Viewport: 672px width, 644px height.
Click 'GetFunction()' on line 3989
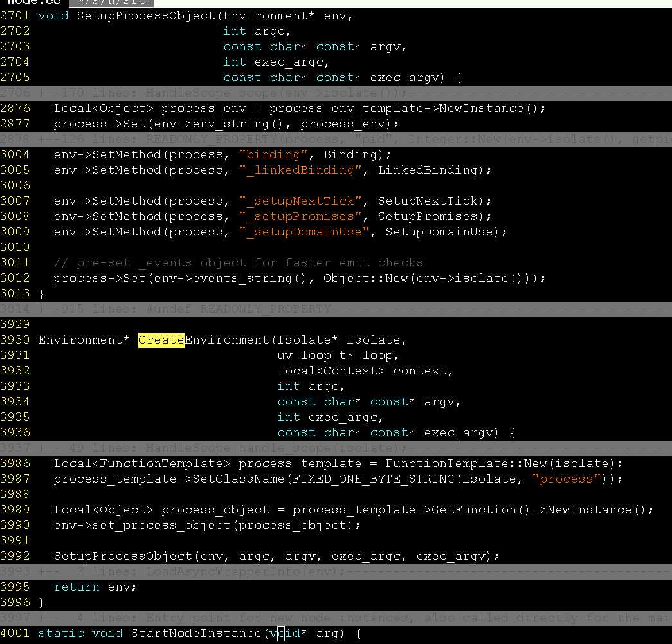(481, 510)
